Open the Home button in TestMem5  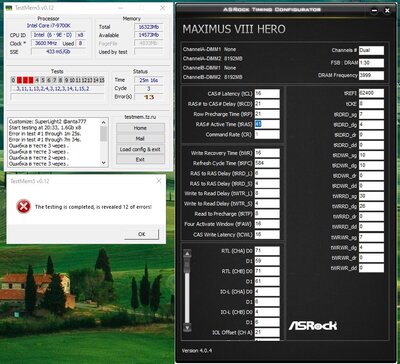coord(140,128)
